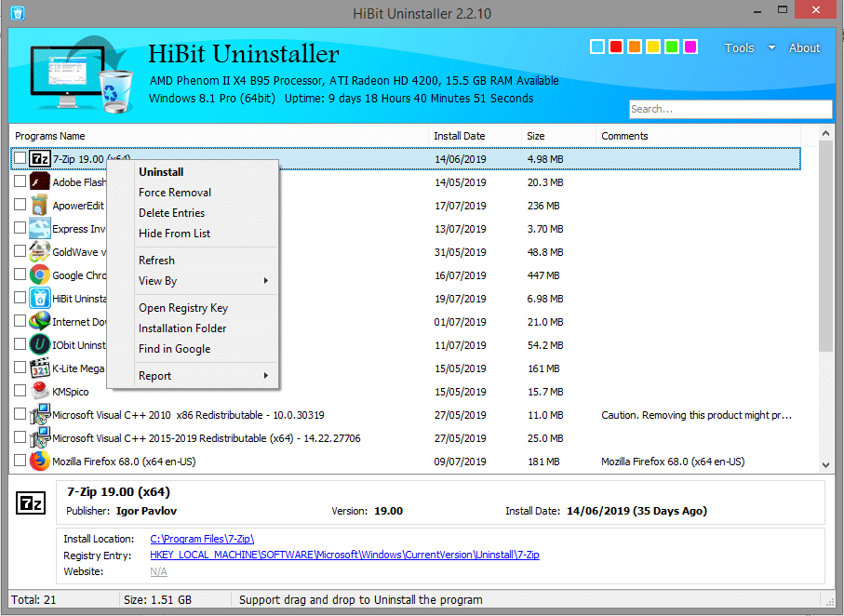
Task: Check the Adobe Flash checkbox
Action: coord(20,181)
